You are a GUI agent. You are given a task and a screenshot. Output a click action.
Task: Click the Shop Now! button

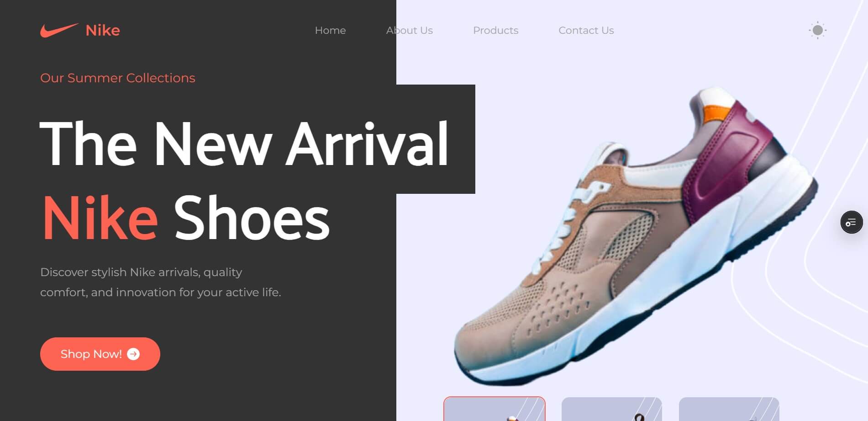[100, 354]
